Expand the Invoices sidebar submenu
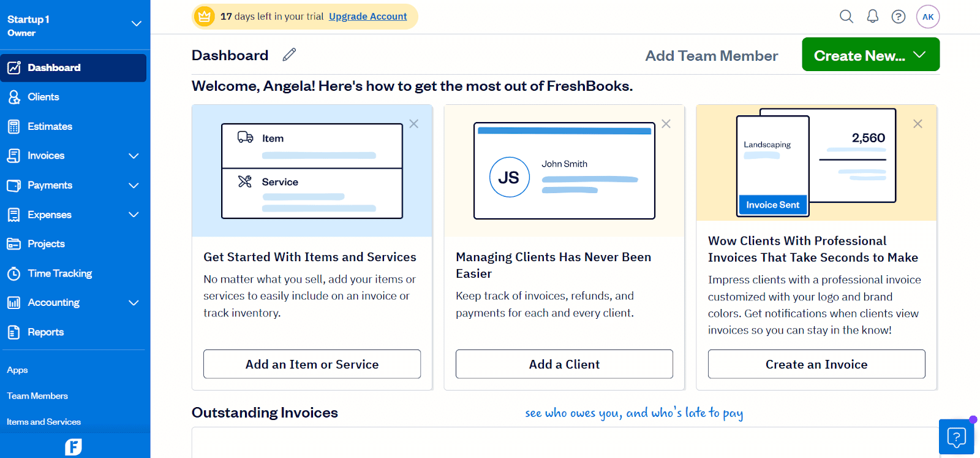The width and height of the screenshot is (980, 458). [134, 156]
